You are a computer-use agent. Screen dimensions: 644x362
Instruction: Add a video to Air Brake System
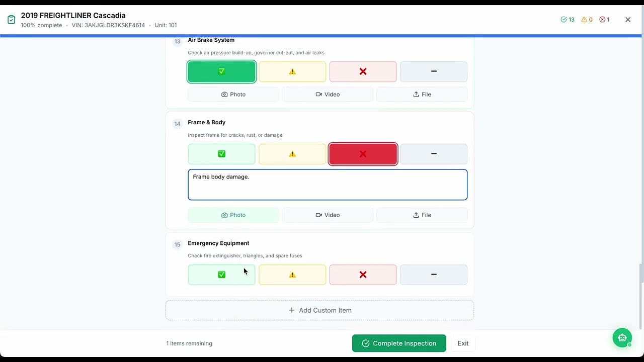point(328,94)
